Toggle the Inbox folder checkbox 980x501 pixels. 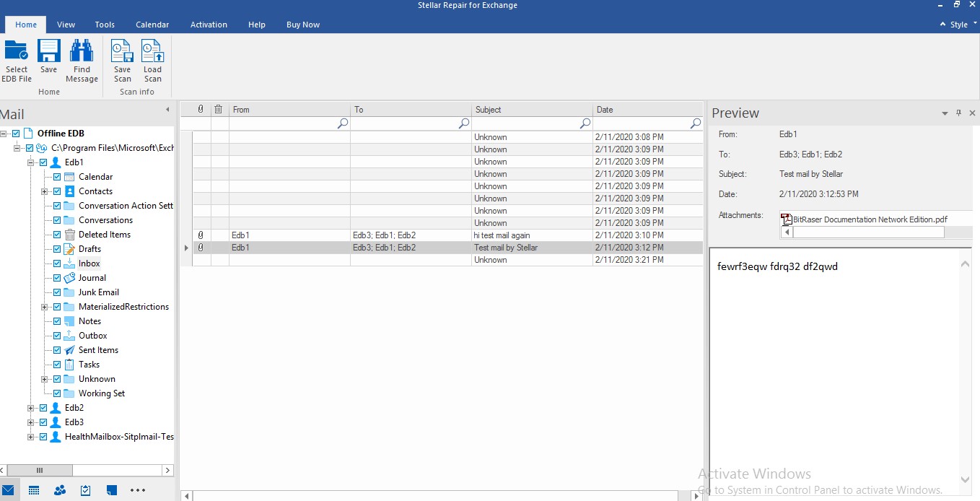point(57,263)
